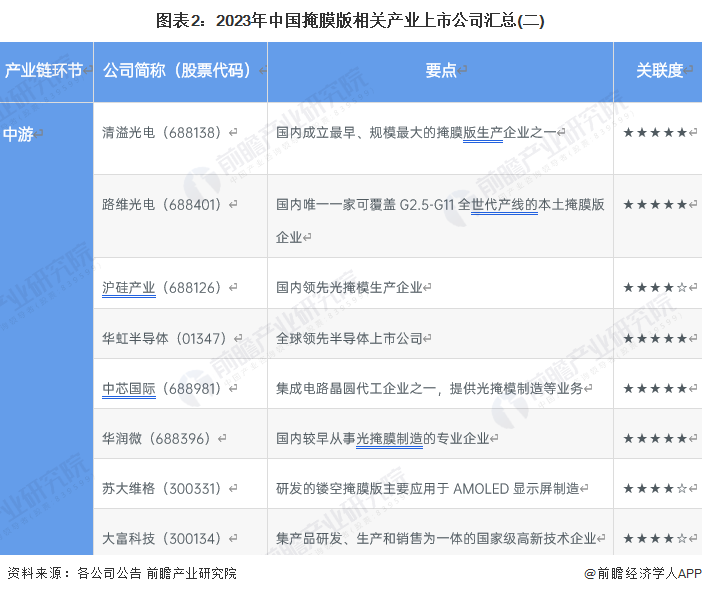Click the star rating in 苏大维格 row

(655, 488)
